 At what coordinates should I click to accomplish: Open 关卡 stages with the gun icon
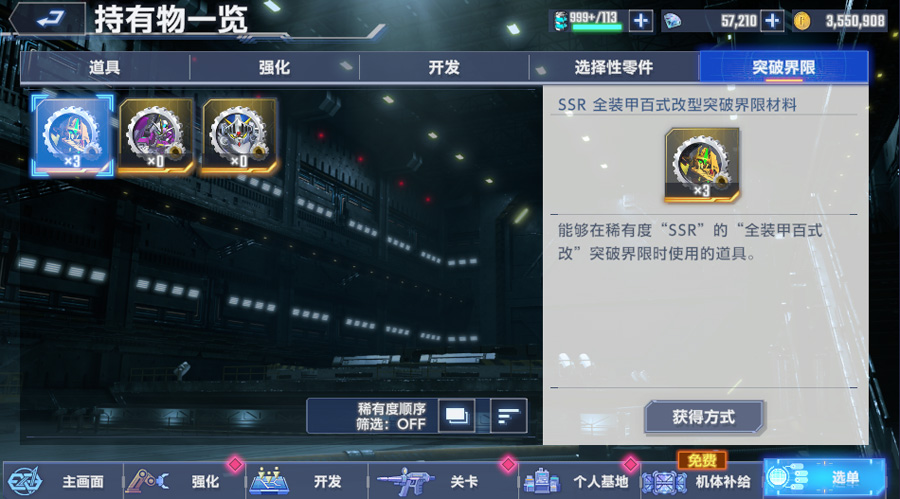(443, 481)
